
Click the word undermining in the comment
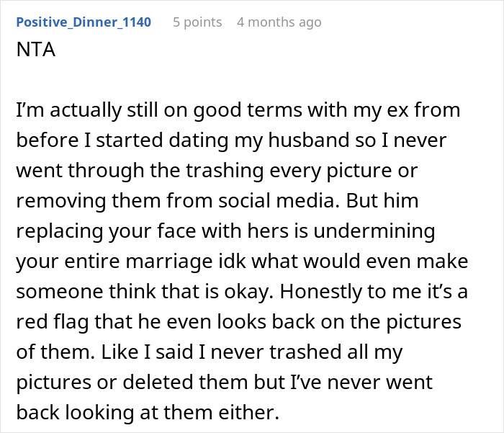click(374, 231)
